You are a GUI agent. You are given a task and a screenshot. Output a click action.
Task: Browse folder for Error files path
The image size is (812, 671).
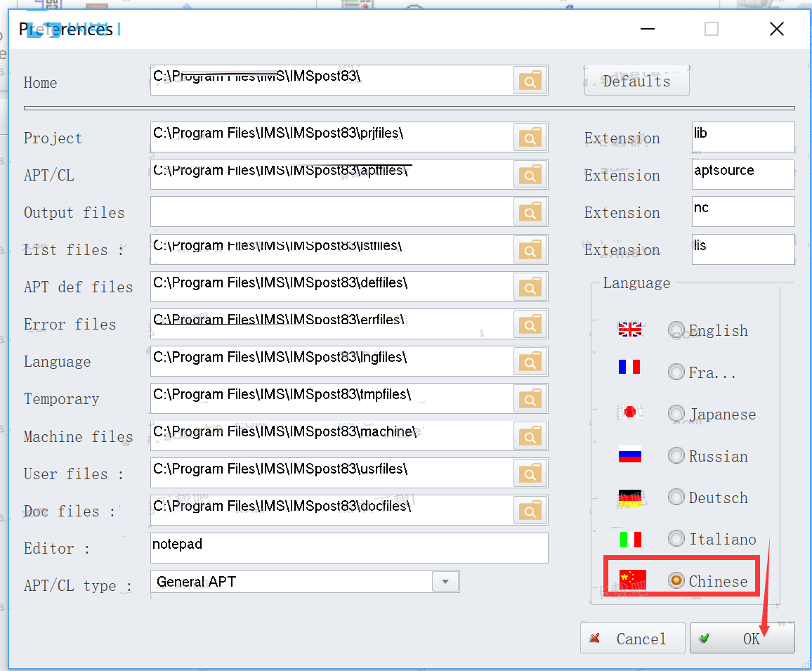point(530,325)
